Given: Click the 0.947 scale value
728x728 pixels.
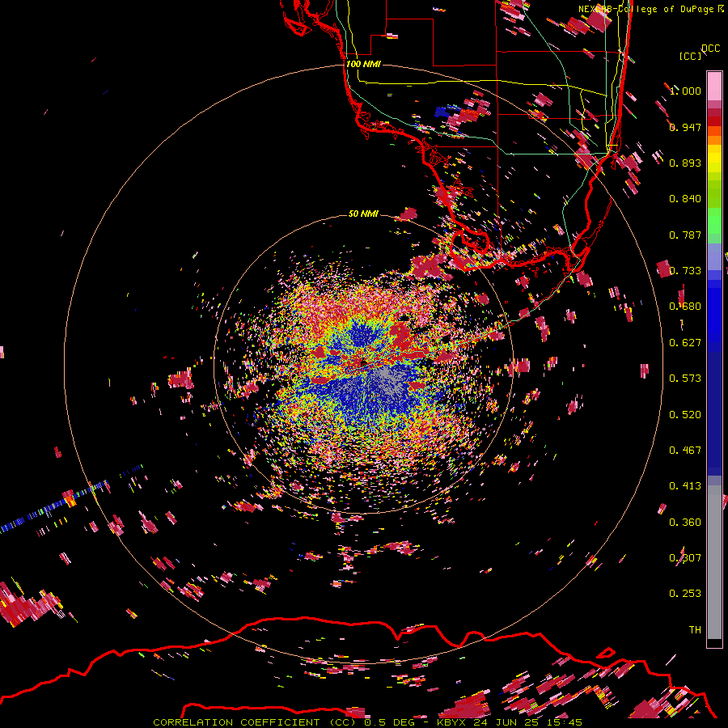Looking at the screenshot, I should tap(685, 127).
